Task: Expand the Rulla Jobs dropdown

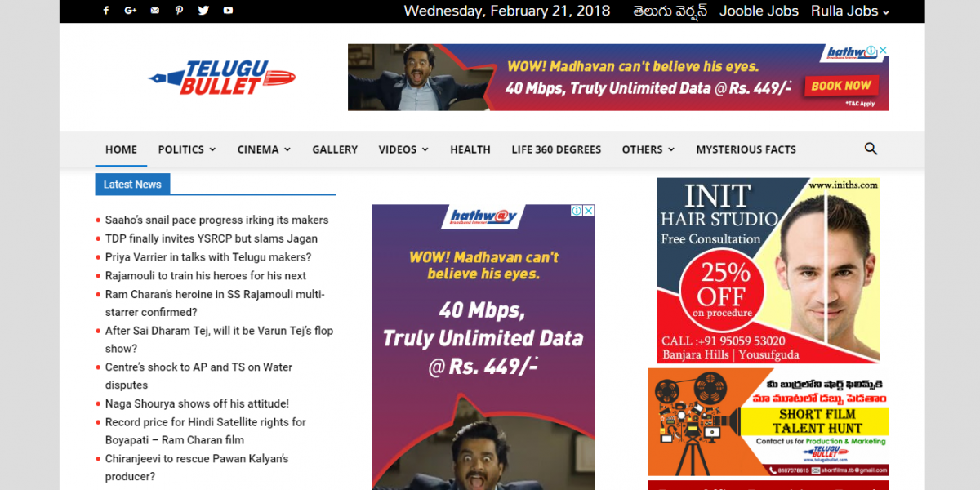Action: 849,11
